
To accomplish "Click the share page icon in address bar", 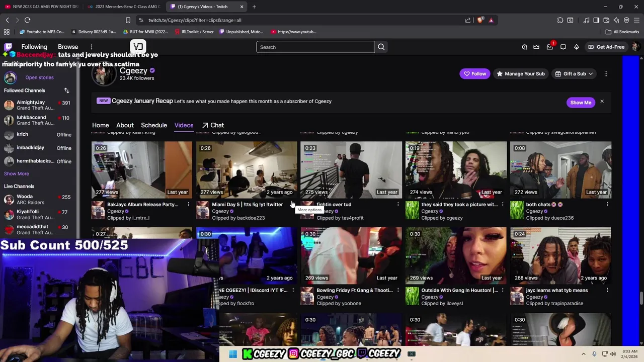I will [x=468, y=20].
